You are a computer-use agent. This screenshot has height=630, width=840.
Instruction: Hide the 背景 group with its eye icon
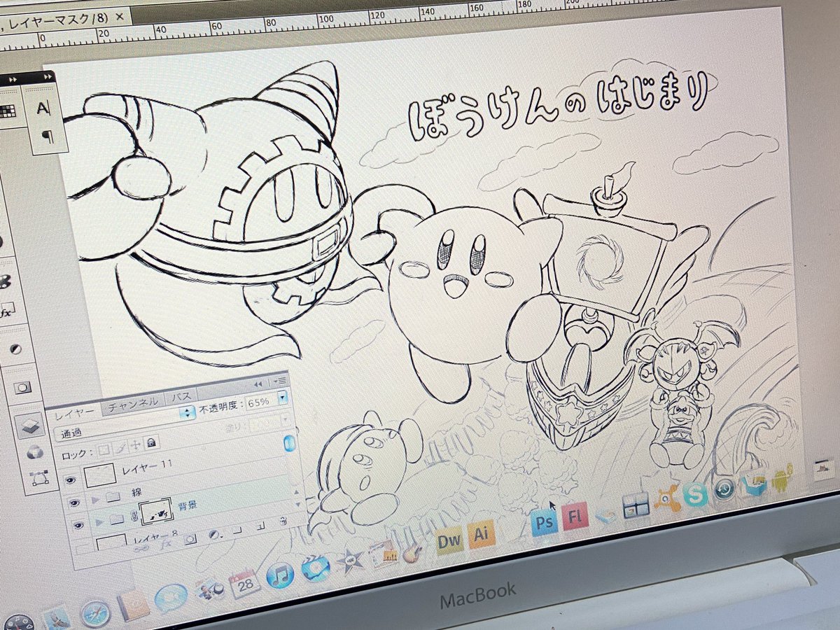click(x=78, y=524)
